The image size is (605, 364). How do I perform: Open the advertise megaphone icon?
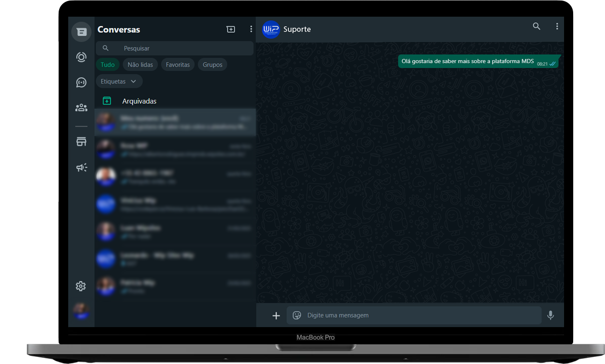click(81, 167)
